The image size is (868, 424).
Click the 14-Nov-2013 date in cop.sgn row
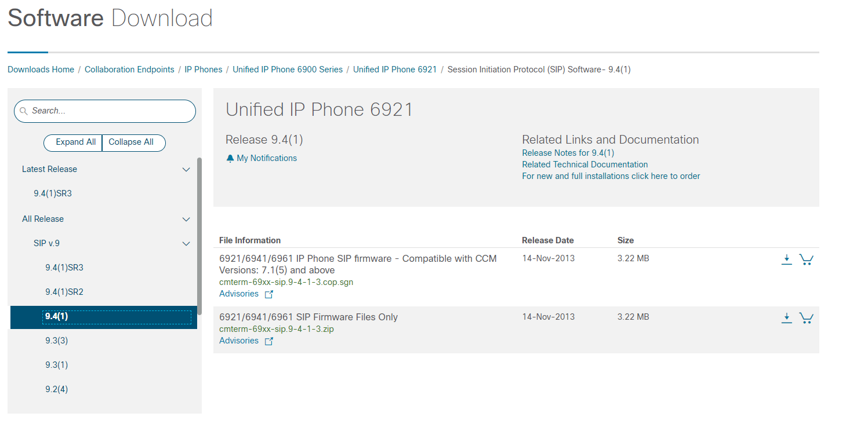pyautogui.click(x=549, y=258)
